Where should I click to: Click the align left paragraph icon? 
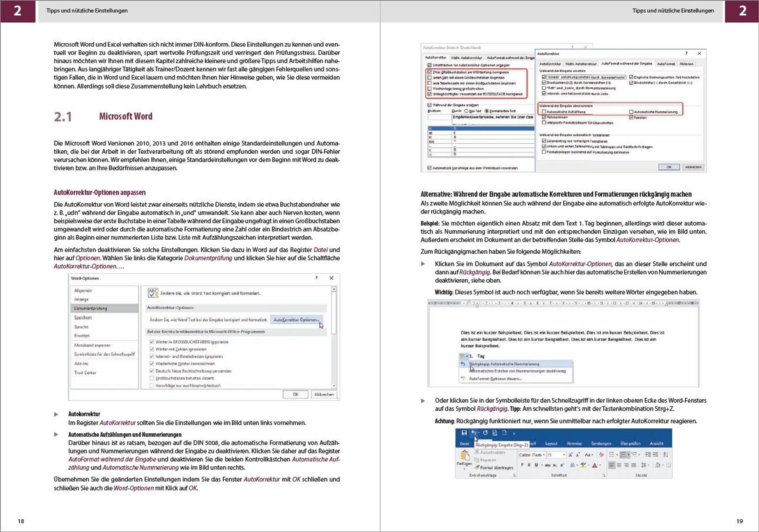coord(612,465)
